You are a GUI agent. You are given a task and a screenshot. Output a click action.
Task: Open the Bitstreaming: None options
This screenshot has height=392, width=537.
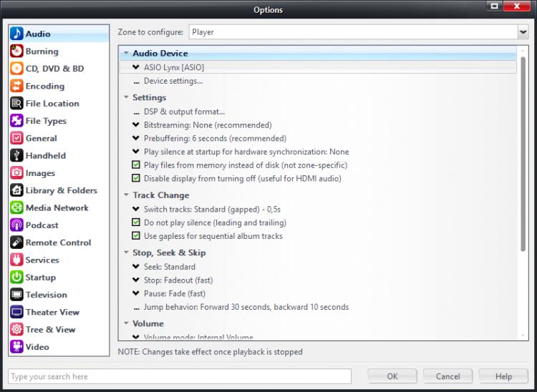coord(136,125)
